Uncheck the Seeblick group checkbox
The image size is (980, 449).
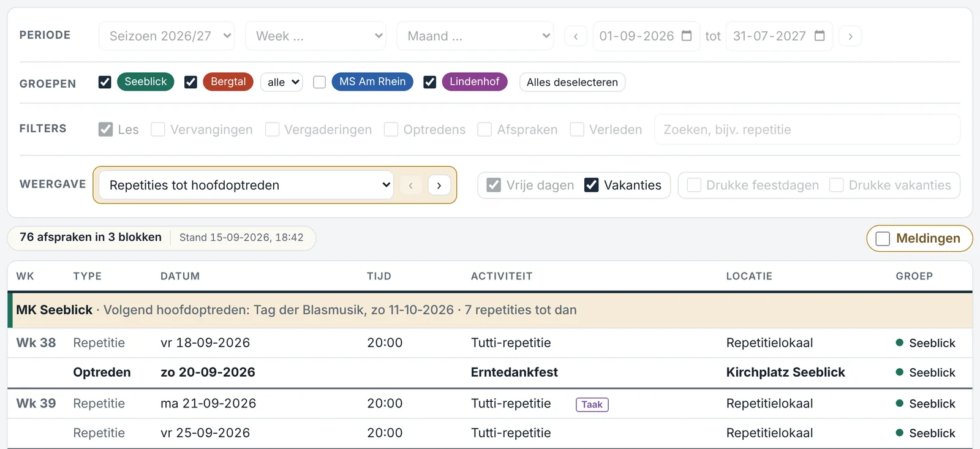click(x=105, y=82)
